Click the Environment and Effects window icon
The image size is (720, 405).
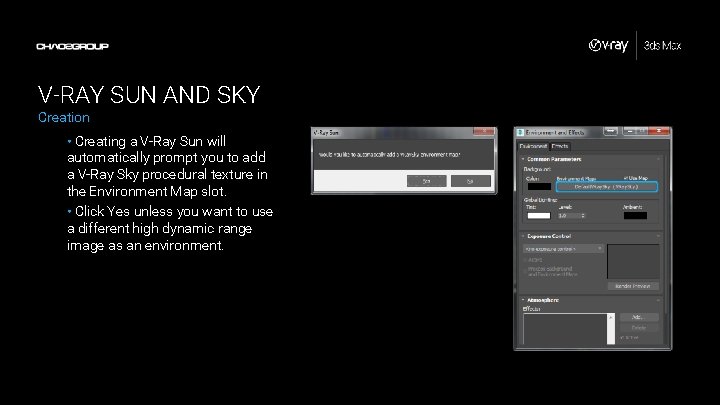pyautogui.click(x=520, y=132)
